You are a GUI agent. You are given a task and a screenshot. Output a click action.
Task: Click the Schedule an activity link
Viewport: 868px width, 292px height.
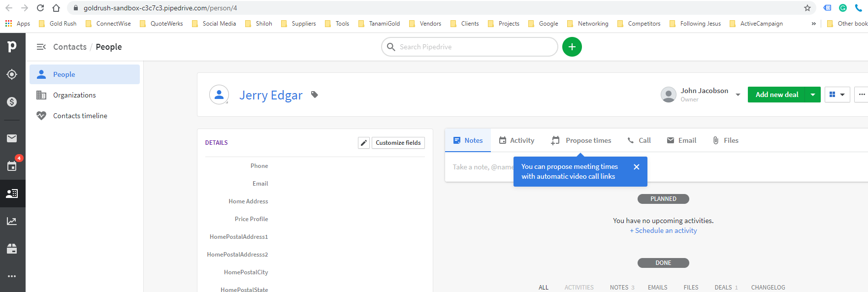[x=663, y=230]
